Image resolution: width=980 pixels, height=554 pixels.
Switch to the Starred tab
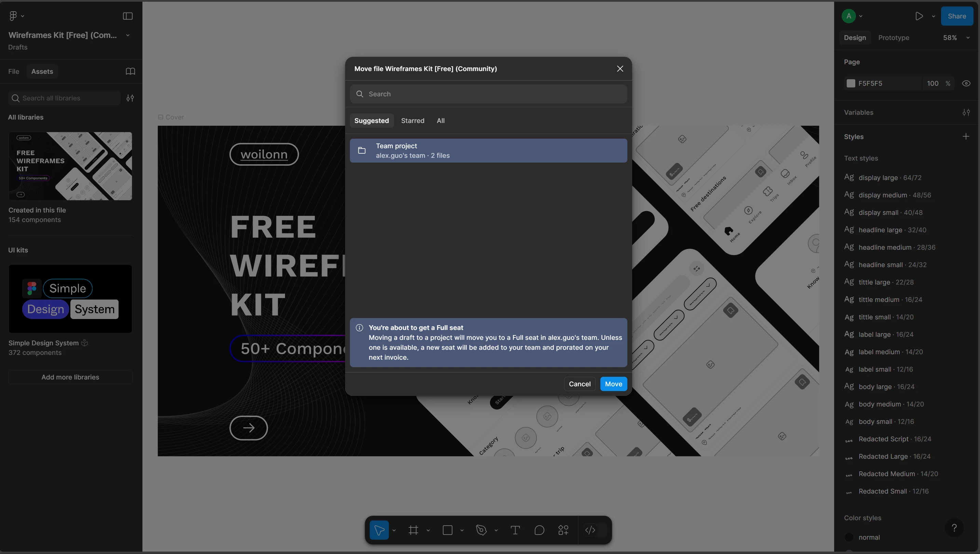pos(412,121)
